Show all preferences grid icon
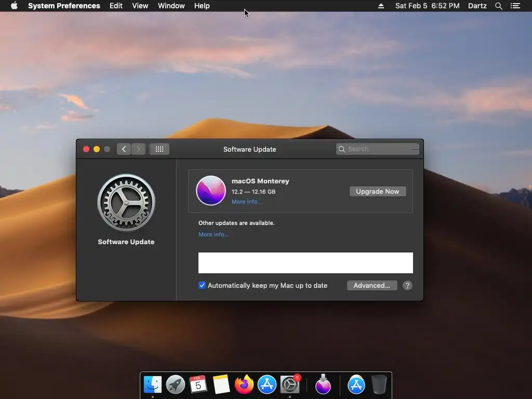Screen dimensions: 532x399 click(x=159, y=149)
